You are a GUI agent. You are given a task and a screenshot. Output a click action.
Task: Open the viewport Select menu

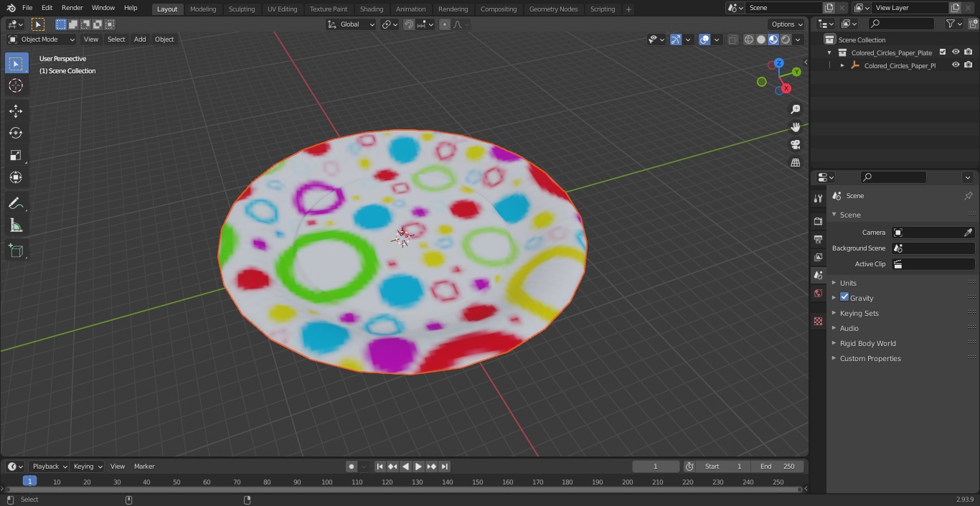[x=116, y=39]
